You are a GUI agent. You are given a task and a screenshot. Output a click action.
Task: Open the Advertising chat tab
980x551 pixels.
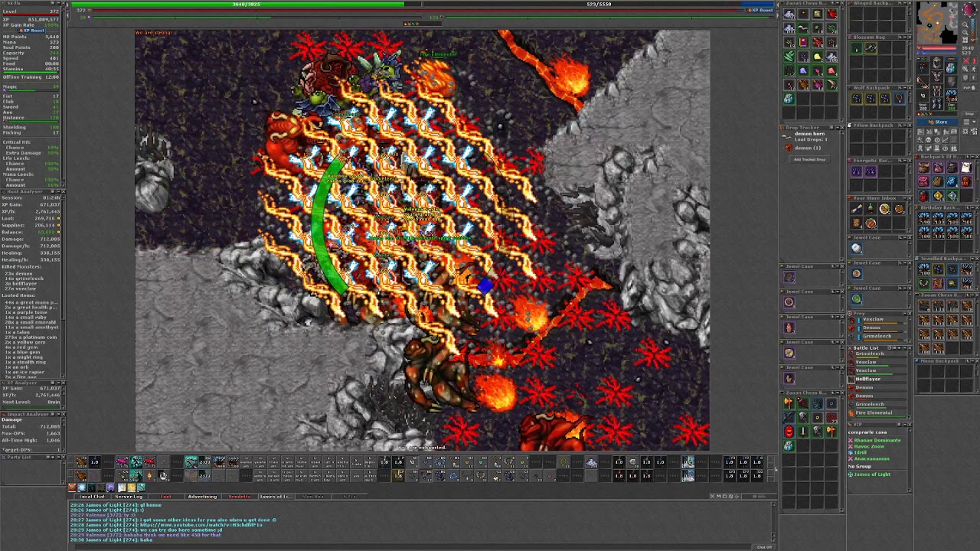click(203, 497)
